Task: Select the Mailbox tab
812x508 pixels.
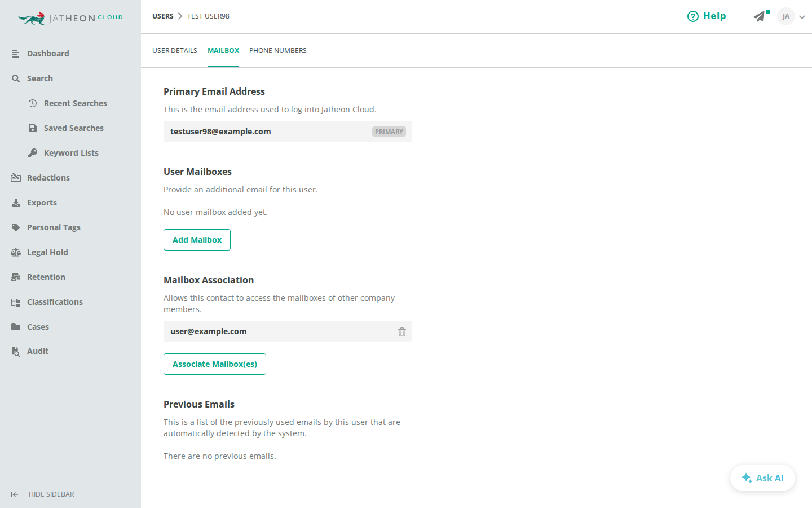Action: (x=223, y=51)
